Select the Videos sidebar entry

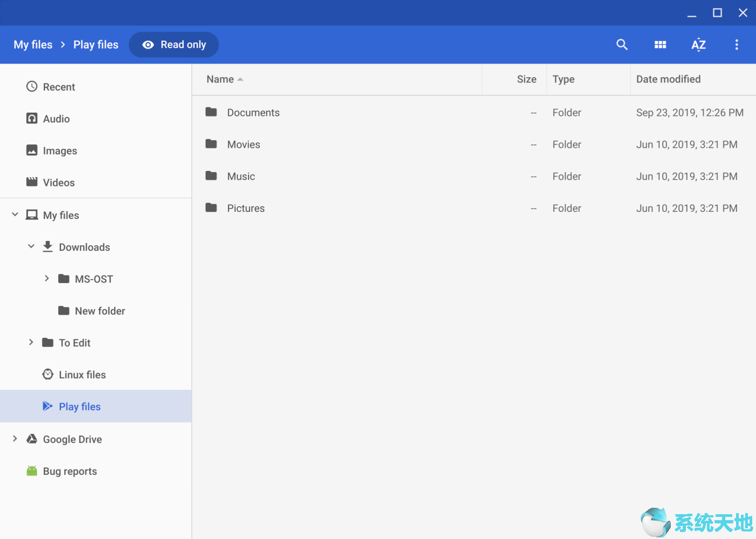tap(96, 182)
